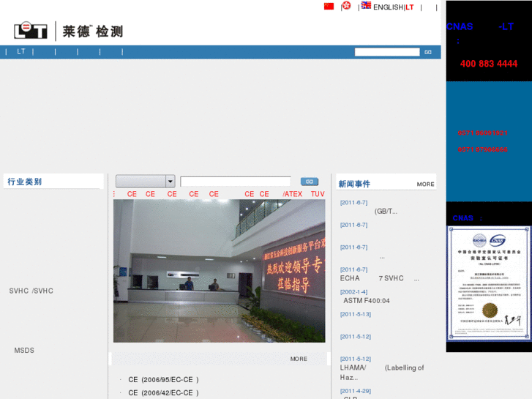The image size is (532, 399).
Task: Click the TUV link in the red keyword row
Action: pyautogui.click(x=318, y=194)
